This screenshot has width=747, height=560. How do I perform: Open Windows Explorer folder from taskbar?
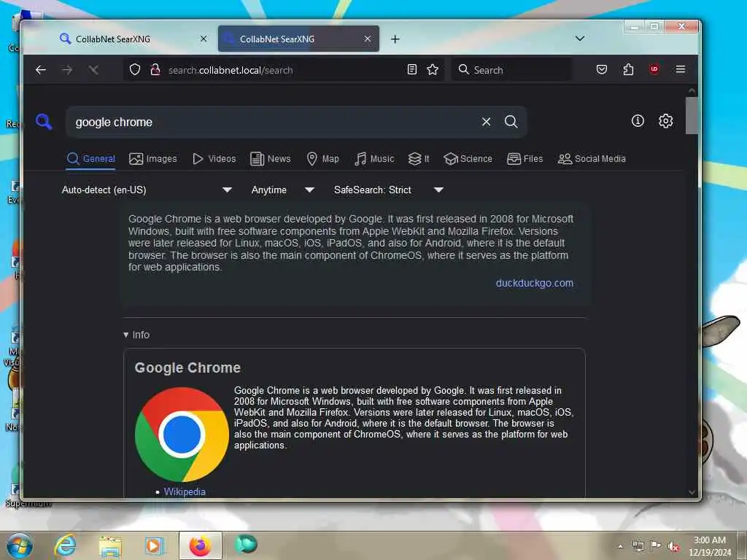coord(110,546)
